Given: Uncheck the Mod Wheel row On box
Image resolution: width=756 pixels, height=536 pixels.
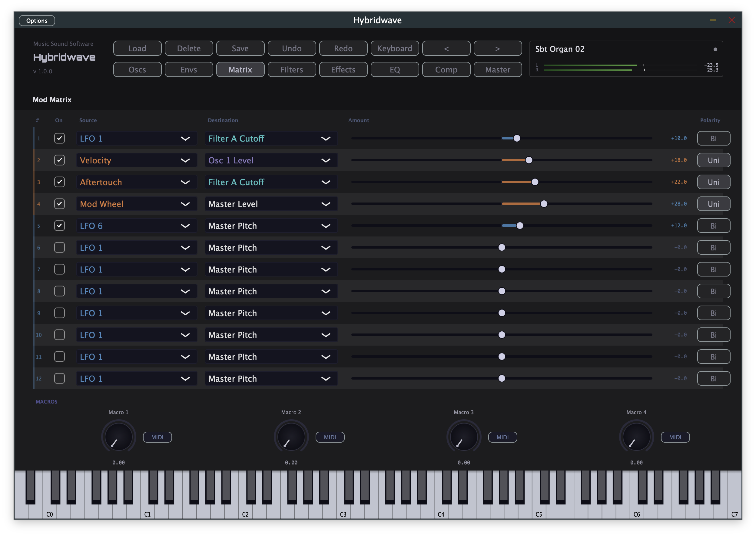Looking at the screenshot, I should (x=59, y=204).
